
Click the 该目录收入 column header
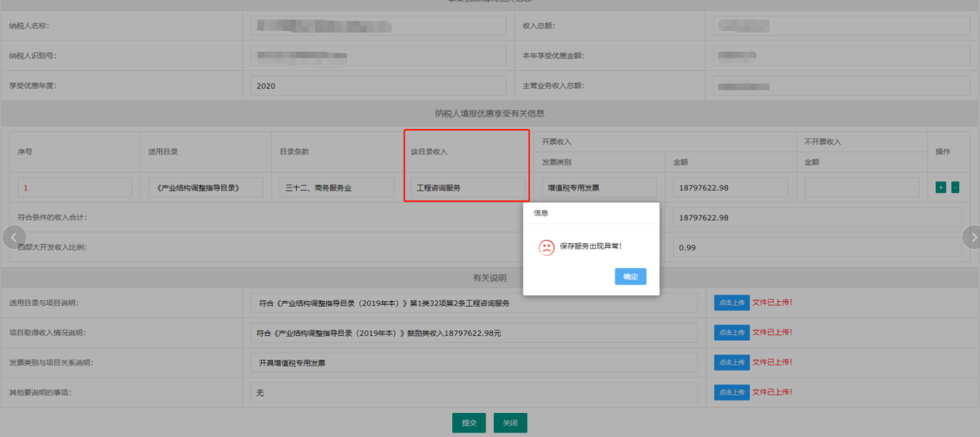point(429,151)
